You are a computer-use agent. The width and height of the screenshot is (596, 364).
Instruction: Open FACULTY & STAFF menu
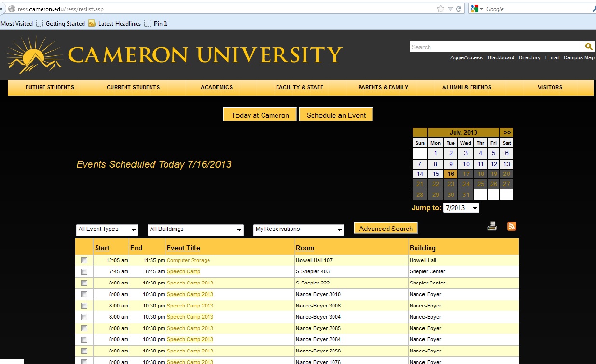(300, 87)
